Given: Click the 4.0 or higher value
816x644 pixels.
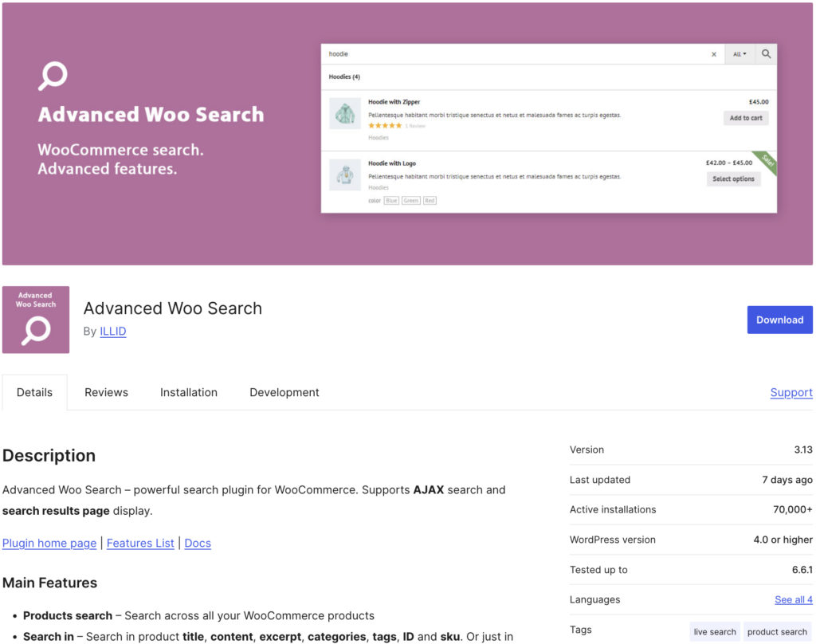Looking at the screenshot, I should tap(783, 540).
